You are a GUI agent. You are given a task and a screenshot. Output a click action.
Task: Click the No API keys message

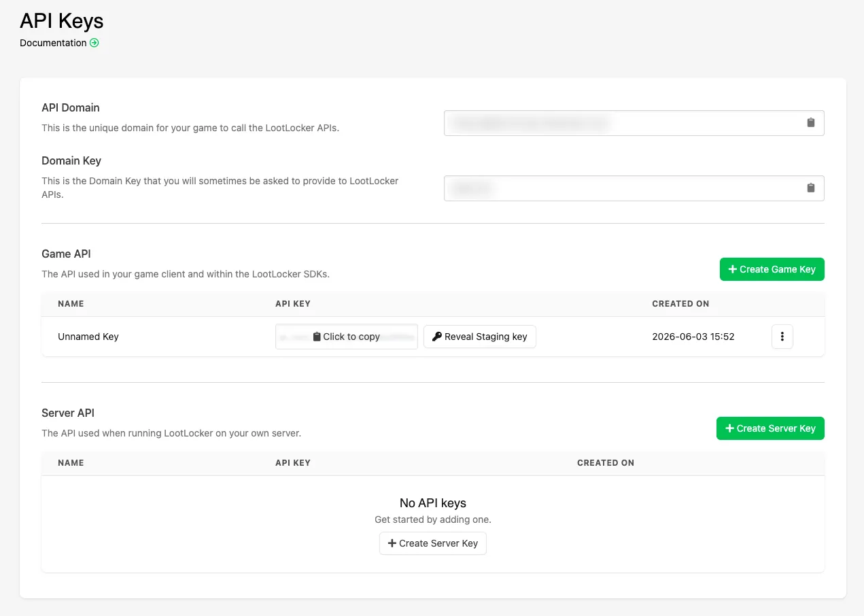pos(433,503)
